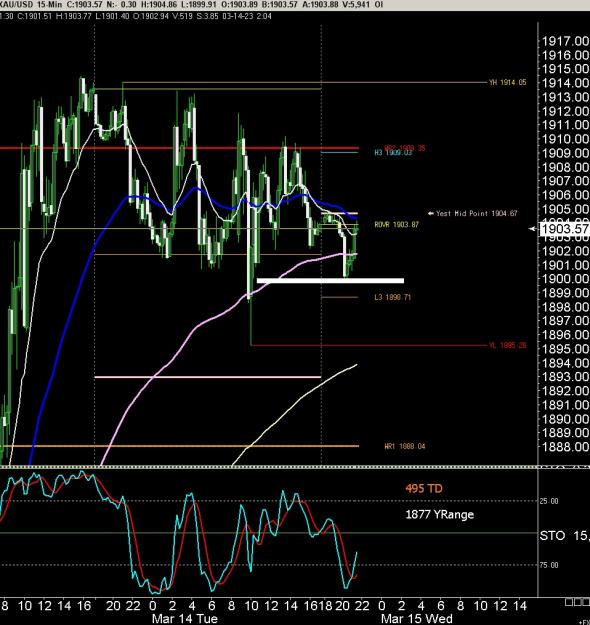The height and width of the screenshot is (625, 590).
Task: Select the YL 1895.28 level label
Action: tap(507, 345)
